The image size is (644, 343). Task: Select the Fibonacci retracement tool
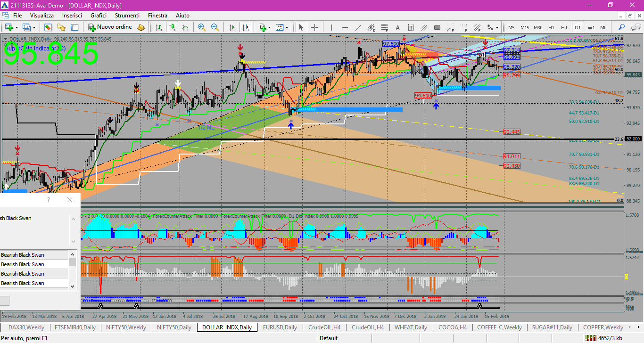tap(384, 27)
